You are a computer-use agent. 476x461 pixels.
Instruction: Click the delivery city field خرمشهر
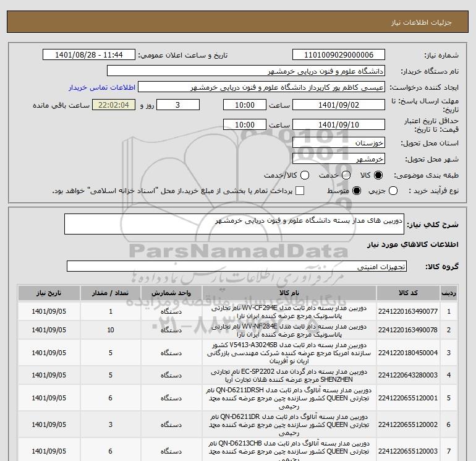(x=339, y=159)
